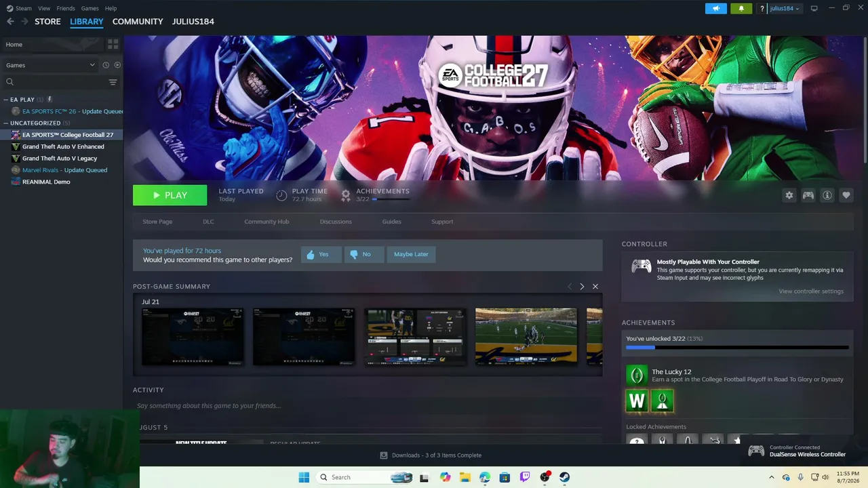Click the small achievements bar under 3/22
868x488 pixels.
[x=391, y=199]
